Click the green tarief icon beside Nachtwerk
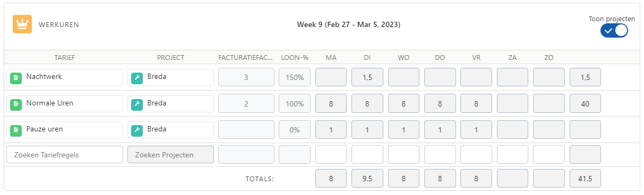Viewport: 644px width, 195px height. [16, 77]
